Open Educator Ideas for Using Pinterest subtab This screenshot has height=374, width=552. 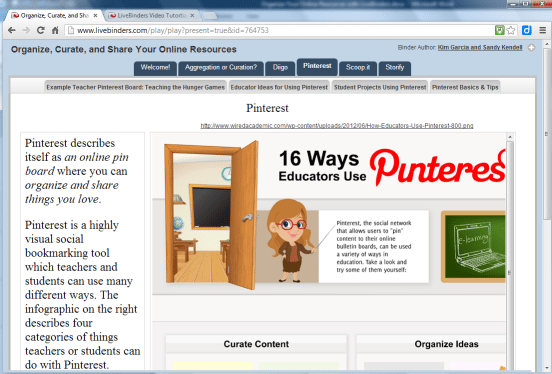pyautogui.click(x=279, y=87)
